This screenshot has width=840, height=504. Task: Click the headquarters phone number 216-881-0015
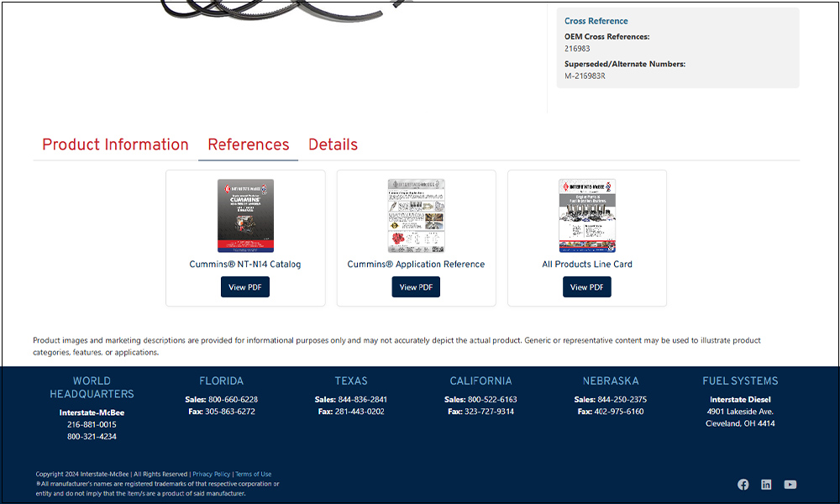92,425
